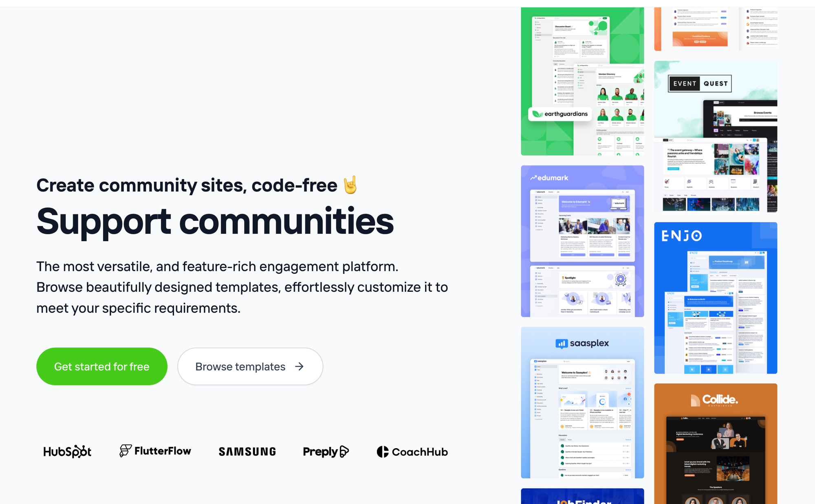Click Browse templates arrow button

pyautogui.click(x=300, y=366)
